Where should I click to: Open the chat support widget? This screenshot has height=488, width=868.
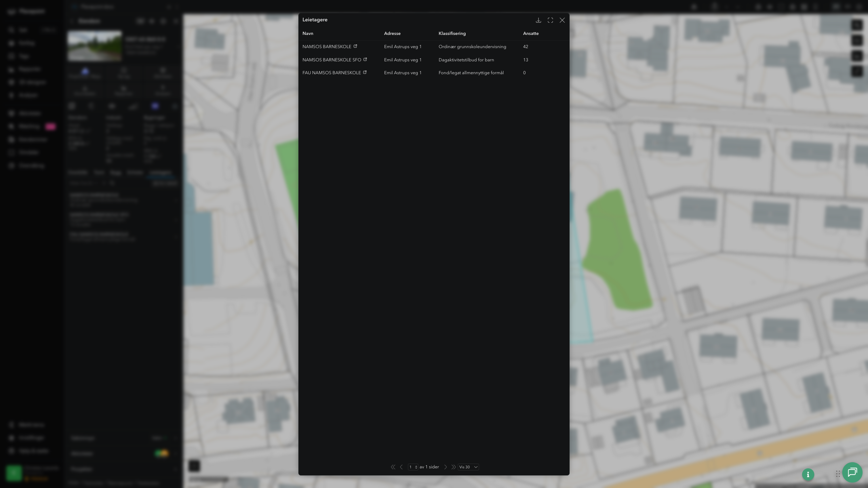[x=852, y=472]
